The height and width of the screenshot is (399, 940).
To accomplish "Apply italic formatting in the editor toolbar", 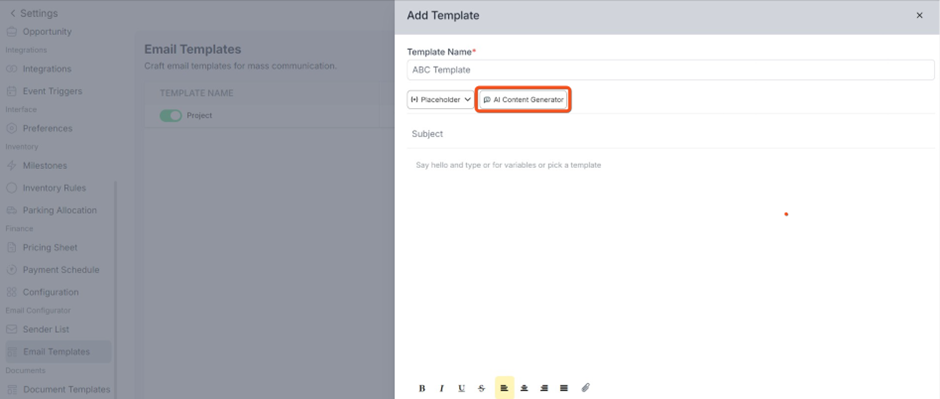I will (442, 388).
